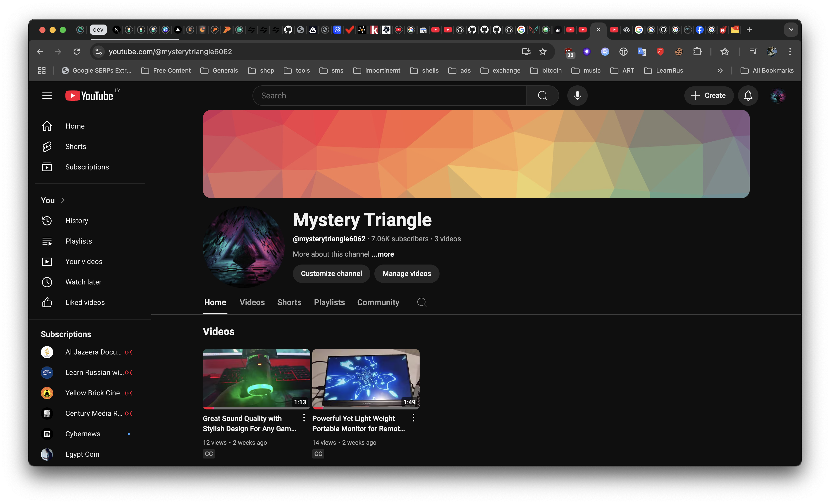Open options menu for Powerful Yet Light Weight video
Image resolution: width=830 pixels, height=504 pixels.
413,418
